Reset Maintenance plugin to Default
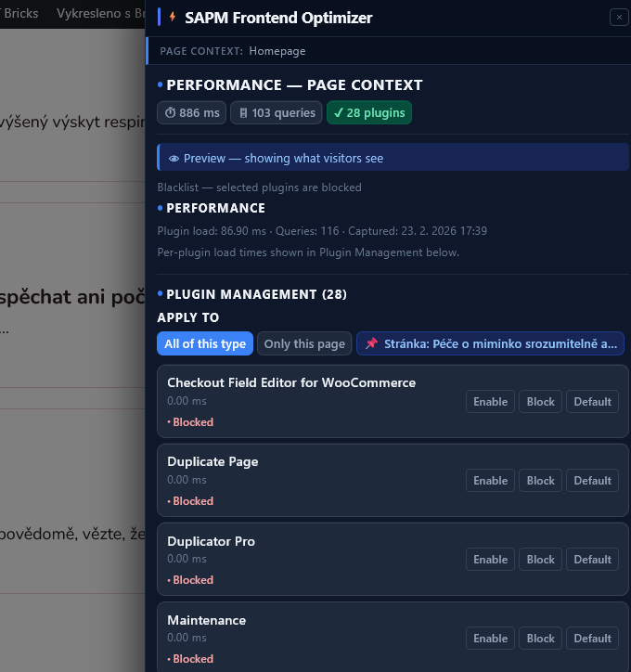Viewport: 631px width, 672px height. click(592, 639)
